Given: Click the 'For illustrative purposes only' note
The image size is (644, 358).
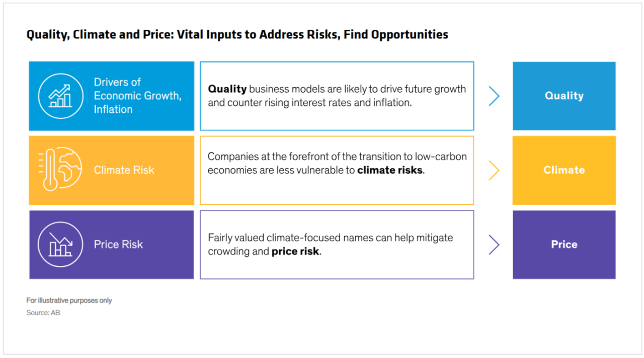Looking at the screenshot, I should tap(69, 300).
